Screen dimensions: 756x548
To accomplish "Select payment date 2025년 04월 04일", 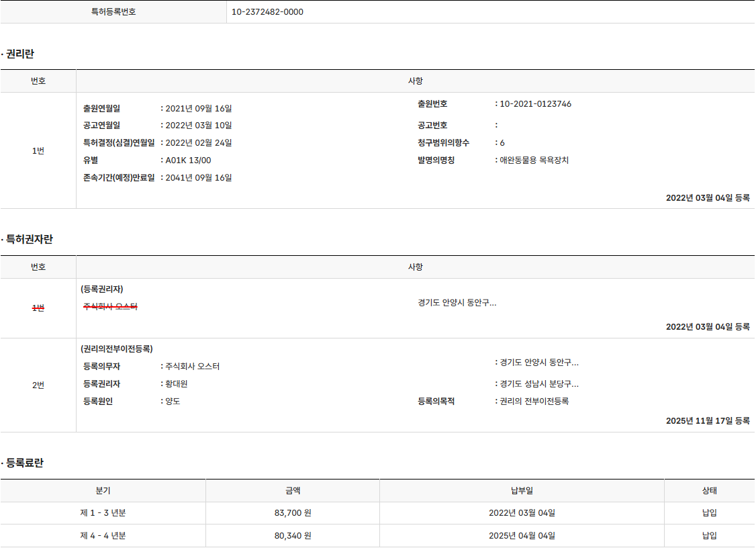I will [x=522, y=536].
